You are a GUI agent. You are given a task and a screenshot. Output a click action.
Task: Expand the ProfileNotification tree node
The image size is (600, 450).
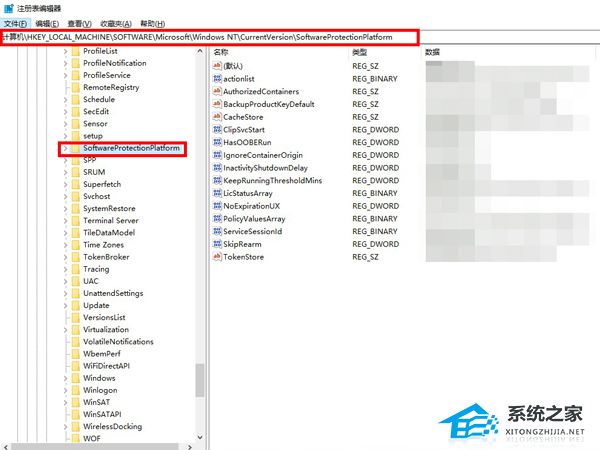click(x=65, y=64)
